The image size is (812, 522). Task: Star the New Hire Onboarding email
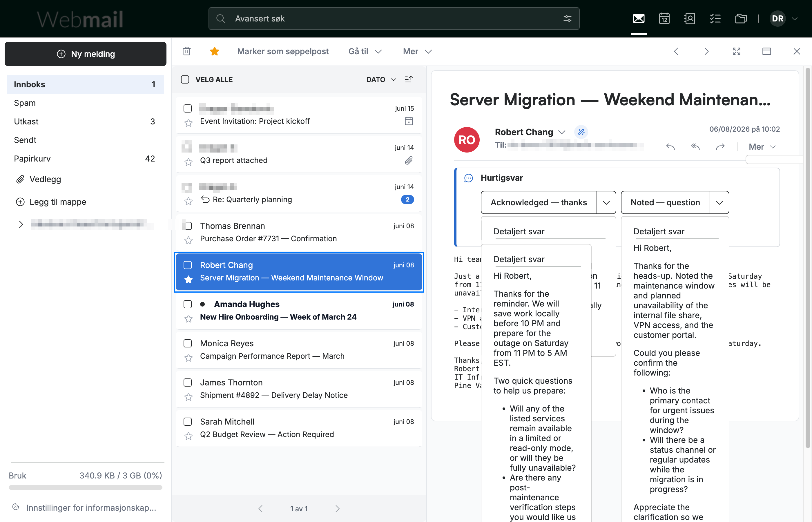pos(188,319)
